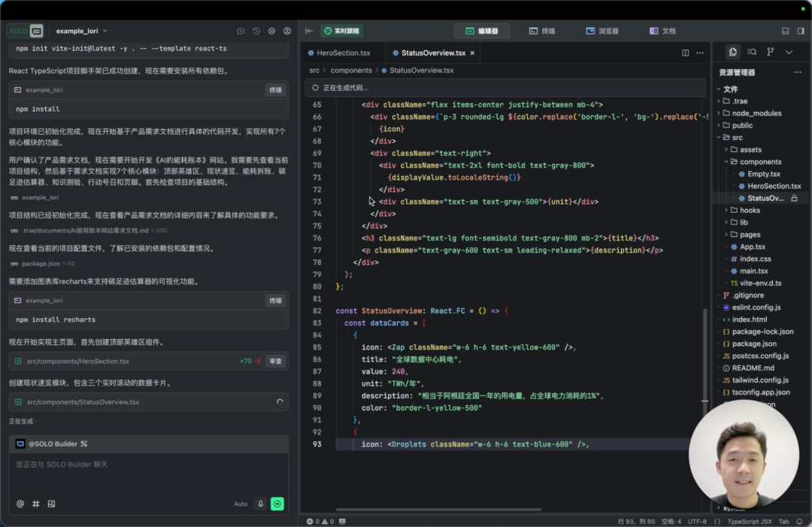Click the split editor icon
Viewport: 812px width, 527px height.
pyautogui.click(x=685, y=53)
